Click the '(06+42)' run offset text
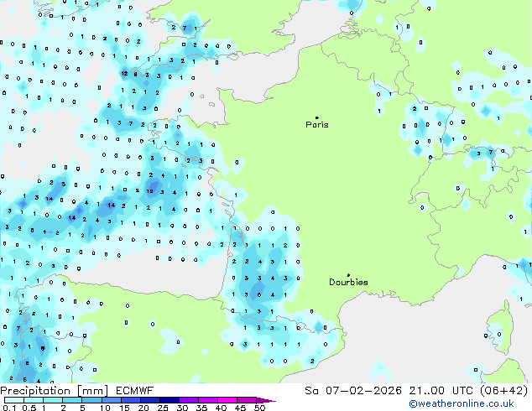The image size is (532, 411). pos(504,391)
